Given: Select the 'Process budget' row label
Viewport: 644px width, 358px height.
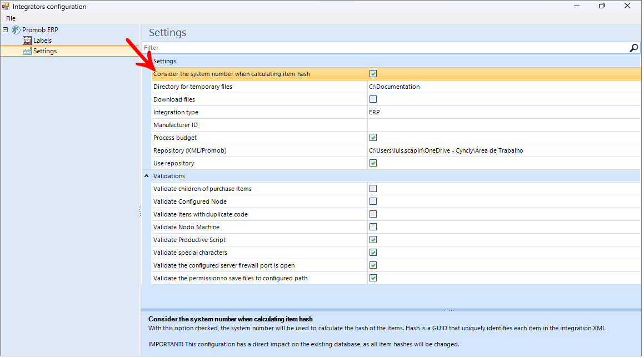Looking at the screenshot, I should click(175, 138).
